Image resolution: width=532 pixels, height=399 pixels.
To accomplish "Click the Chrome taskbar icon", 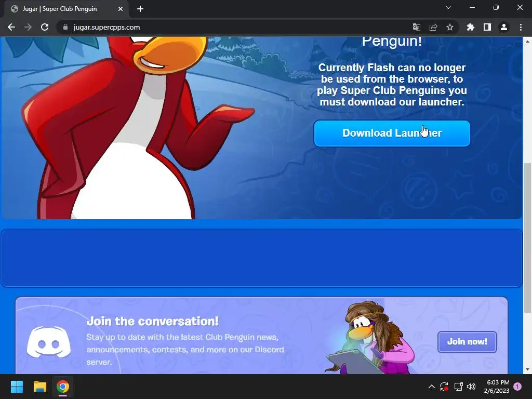I will point(63,387).
